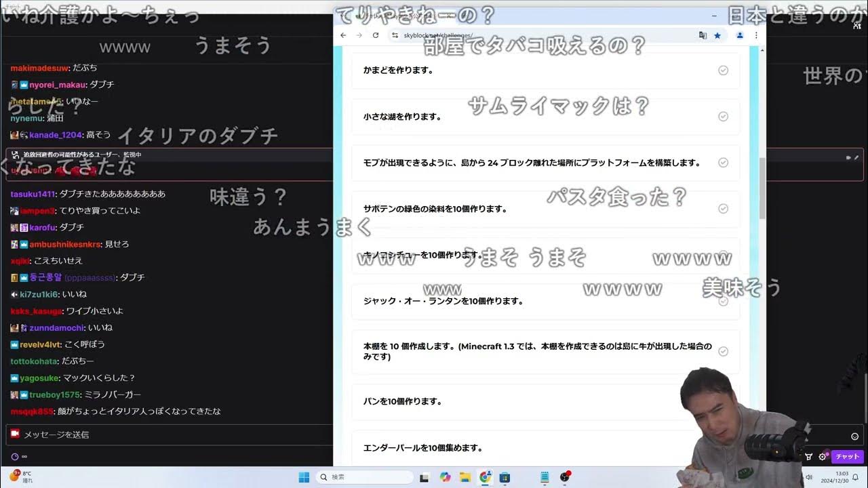The image size is (868, 488).
Task: Open the weather widget showing 8°C
Action: tap(20, 477)
